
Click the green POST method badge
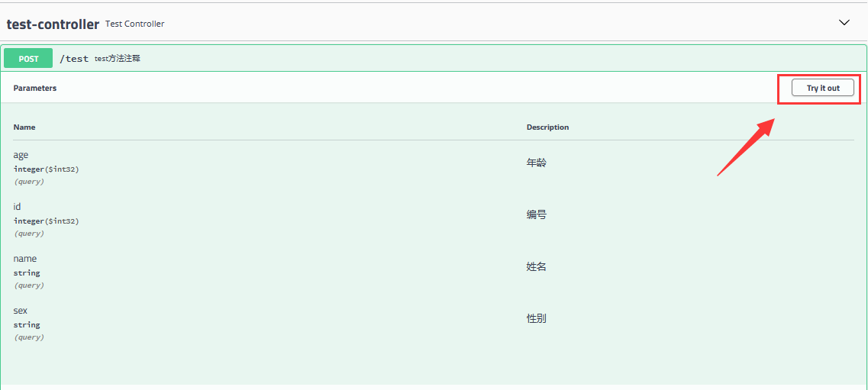point(28,58)
